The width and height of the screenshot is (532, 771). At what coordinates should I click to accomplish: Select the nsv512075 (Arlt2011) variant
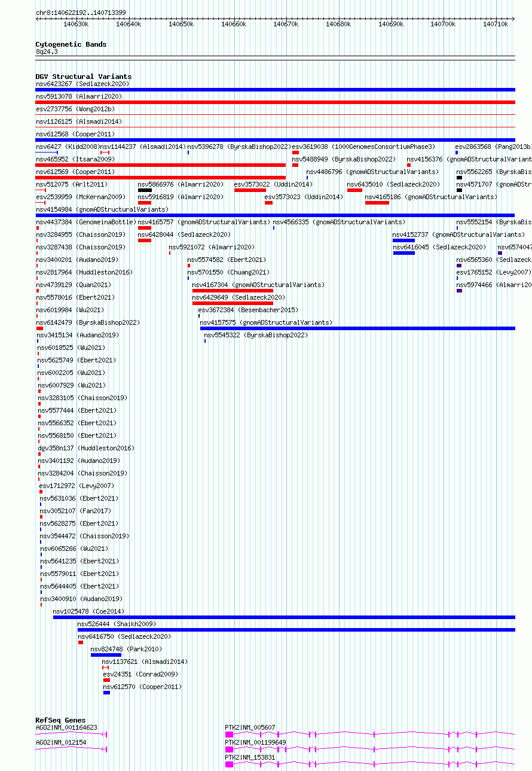(72, 184)
